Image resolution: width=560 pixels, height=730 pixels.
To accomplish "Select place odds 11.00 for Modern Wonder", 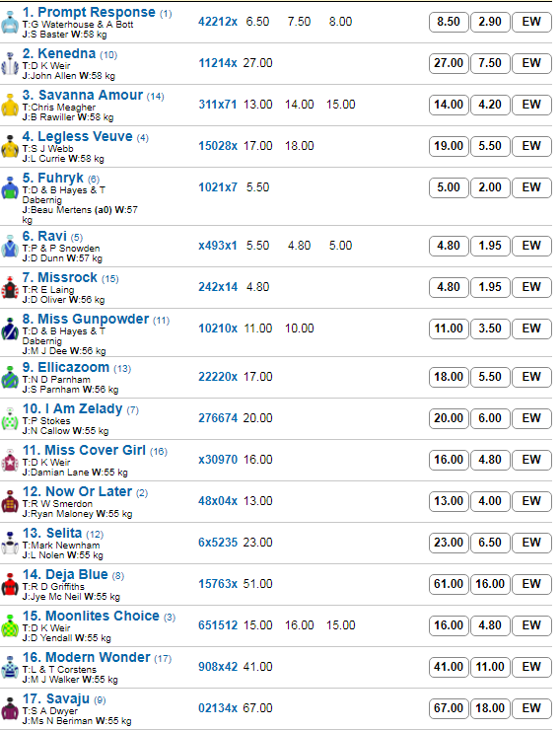I will (x=490, y=667).
